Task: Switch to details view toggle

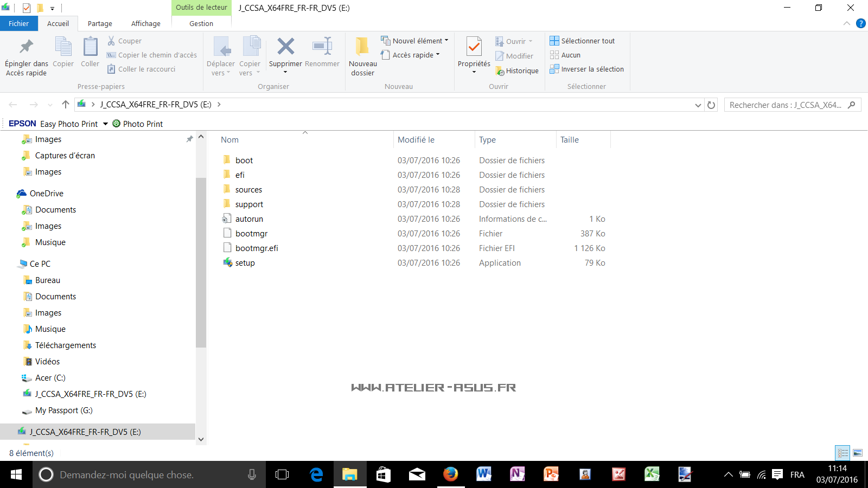Action: pos(843,453)
